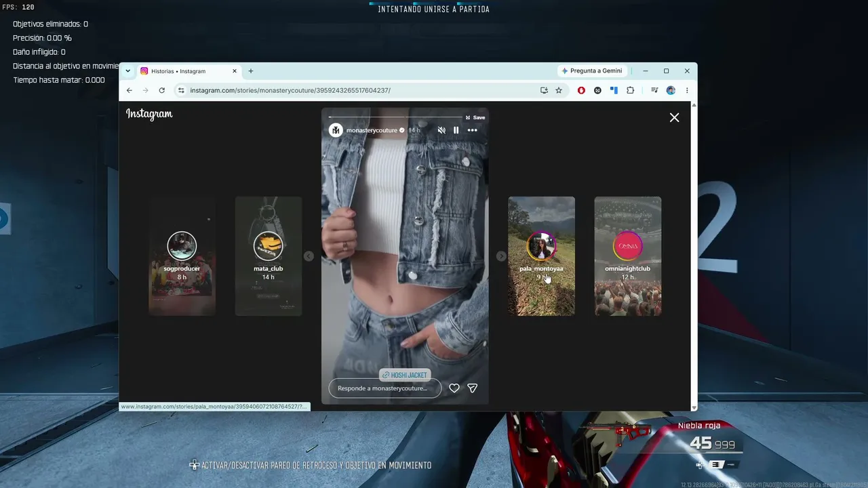Click the pala_montoyaa avatar circle

(x=541, y=246)
